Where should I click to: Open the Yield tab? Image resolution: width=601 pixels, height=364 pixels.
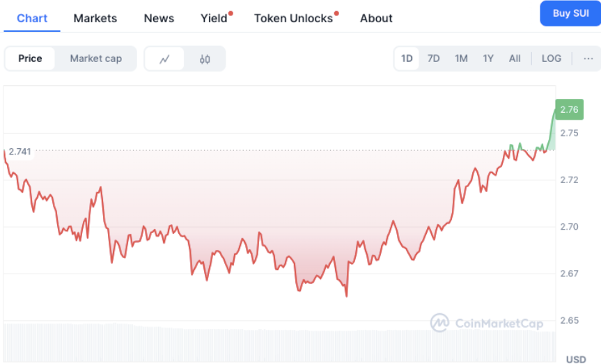(214, 18)
